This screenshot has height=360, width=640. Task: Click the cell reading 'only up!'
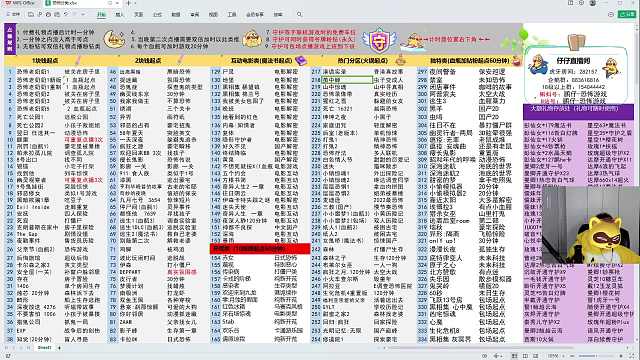(442, 241)
